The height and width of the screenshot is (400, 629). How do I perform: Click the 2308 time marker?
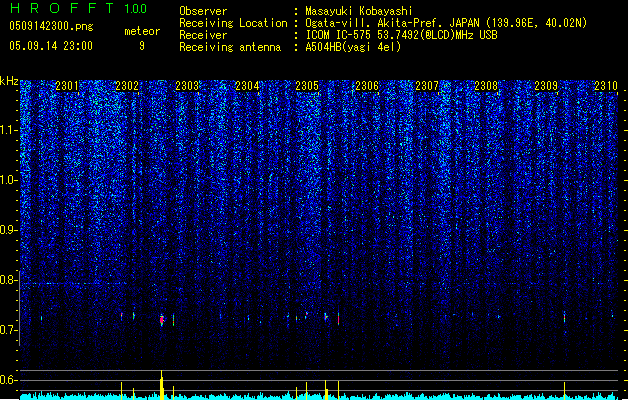(x=486, y=86)
